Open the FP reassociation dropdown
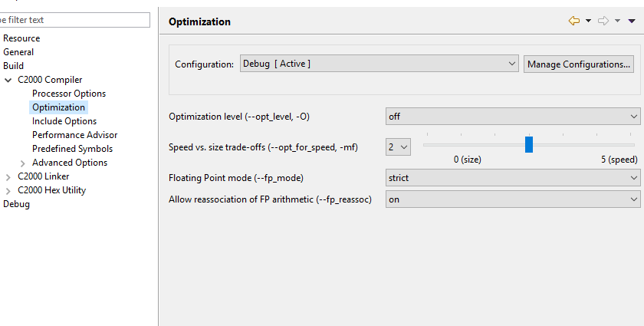 tap(512, 199)
